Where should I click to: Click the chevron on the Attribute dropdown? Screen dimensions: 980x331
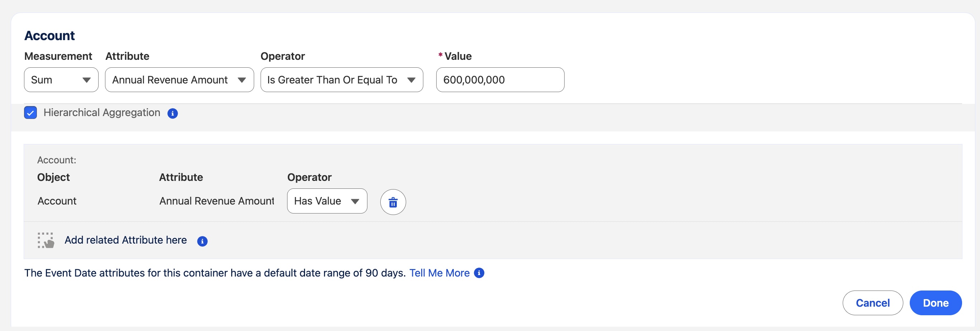coord(243,80)
